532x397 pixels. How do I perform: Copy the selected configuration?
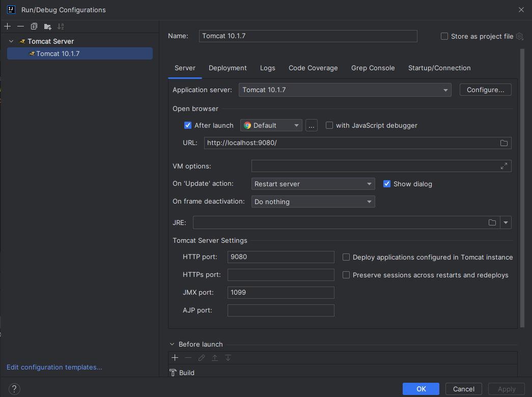pos(34,26)
